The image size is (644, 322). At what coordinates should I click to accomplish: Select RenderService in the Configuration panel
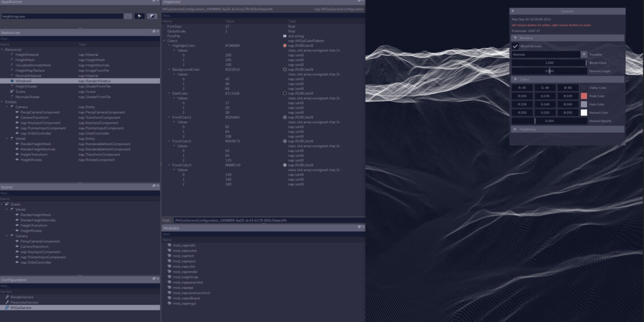[21, 297]
